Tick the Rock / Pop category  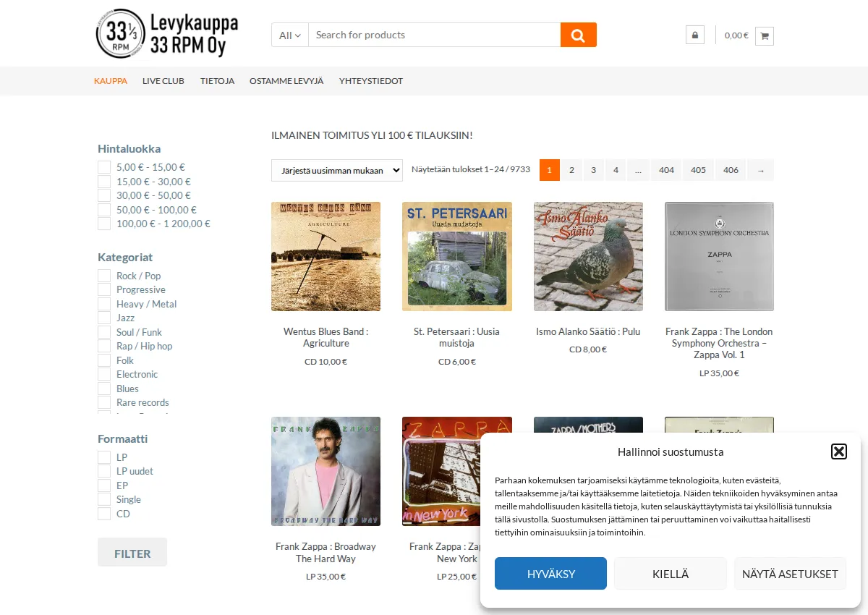(x=104, y=276)
